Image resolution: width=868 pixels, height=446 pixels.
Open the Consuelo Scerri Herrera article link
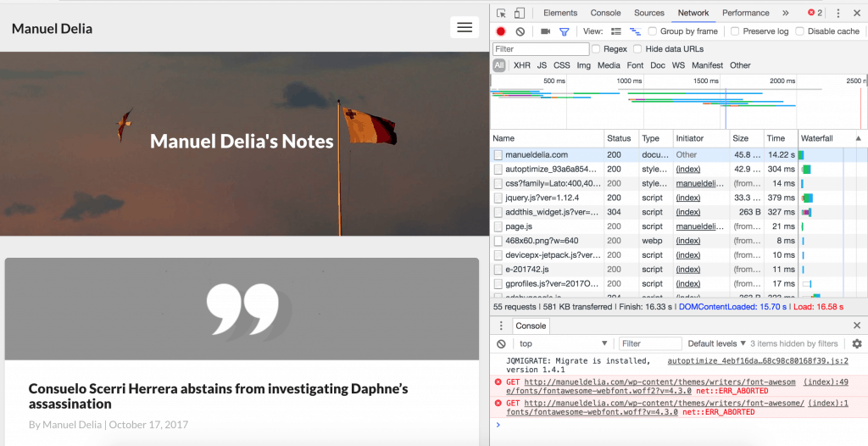coord(218,396)
